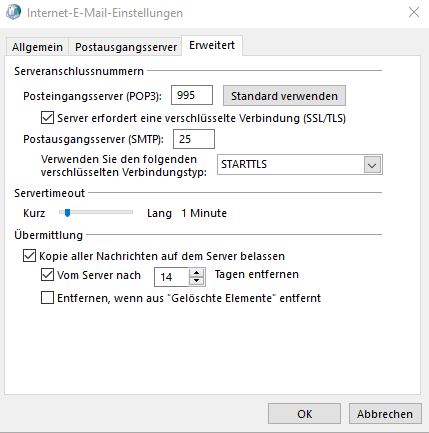Open the STARTTLS dropdown arrow
Viewport: 429px width, 433px height.
point(372,165)
